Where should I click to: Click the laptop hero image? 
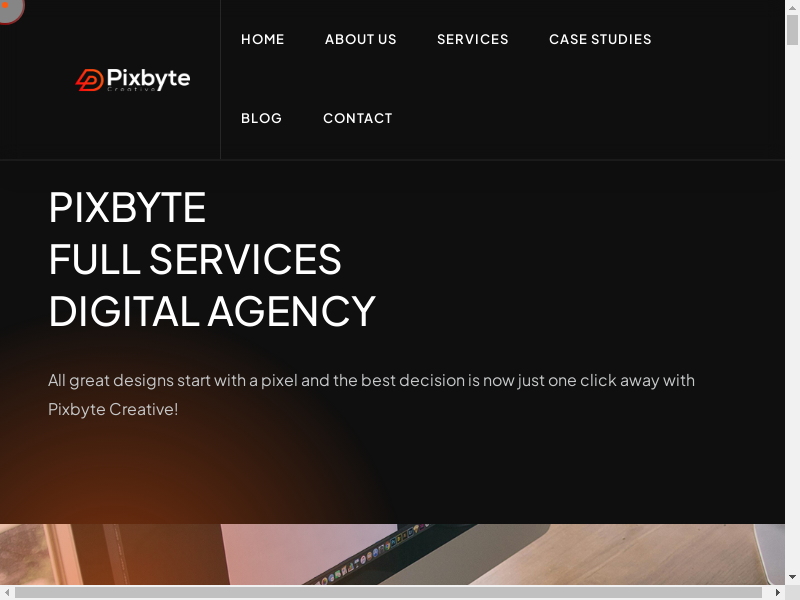(392, 555)
